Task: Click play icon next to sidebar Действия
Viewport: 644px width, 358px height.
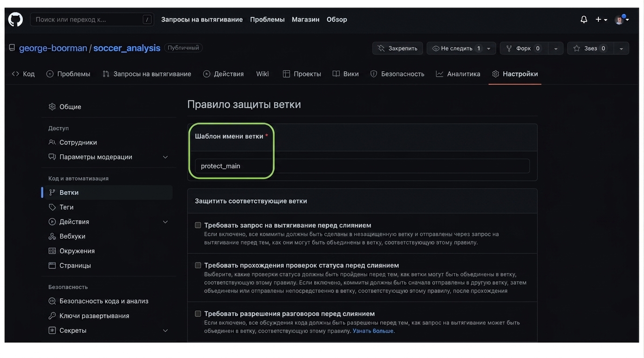Action: coord(52,222)
